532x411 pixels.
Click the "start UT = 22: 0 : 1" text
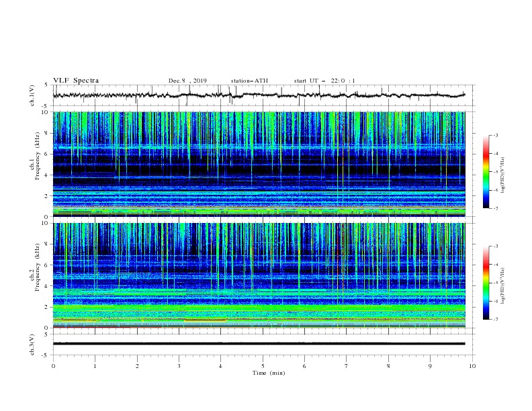point(324,81)
